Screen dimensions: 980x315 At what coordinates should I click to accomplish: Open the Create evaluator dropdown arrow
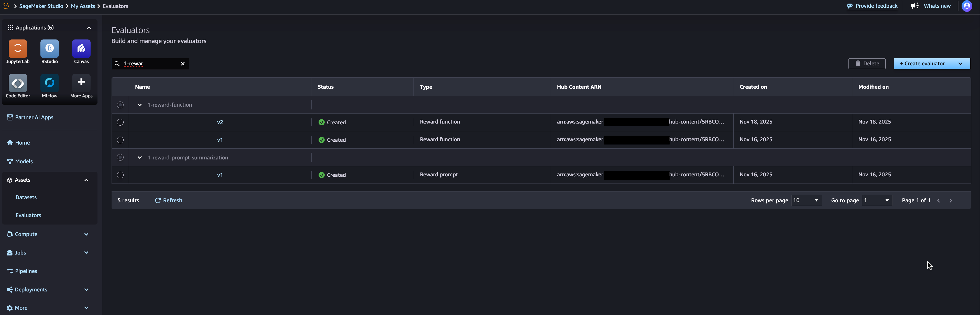pyautogui.click(x=960, y=64)
